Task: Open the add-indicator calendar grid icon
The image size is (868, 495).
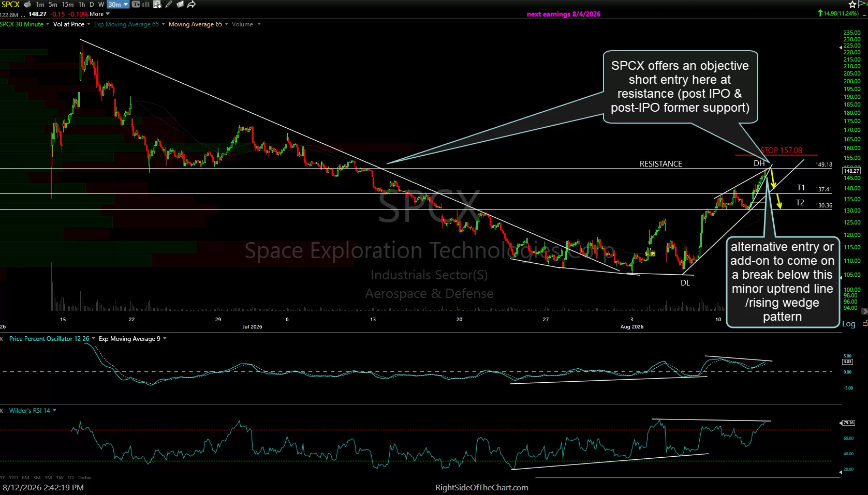Action: tap(157, 4)
